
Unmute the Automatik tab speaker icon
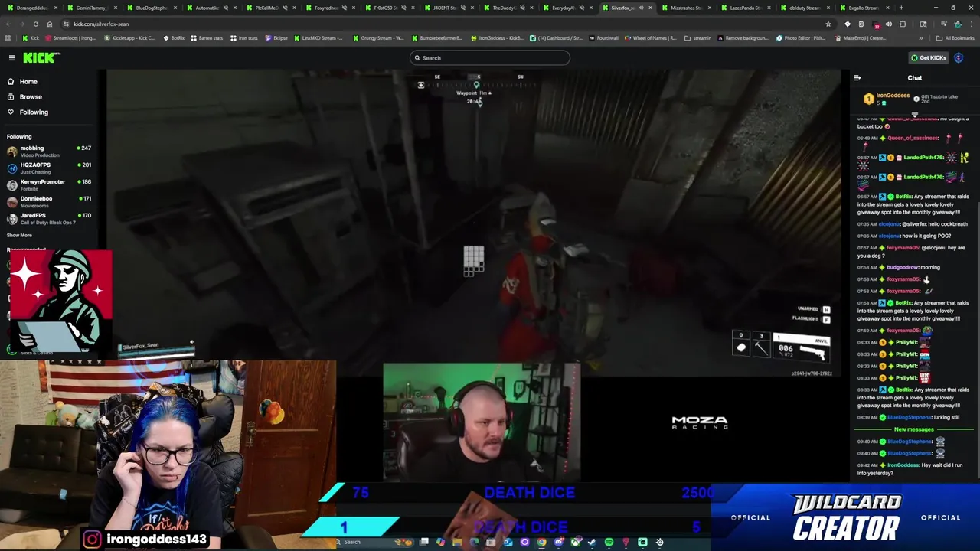(226, 8)
